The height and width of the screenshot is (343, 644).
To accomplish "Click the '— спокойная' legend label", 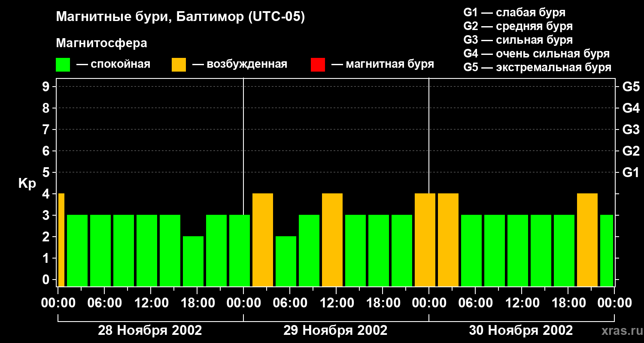I will tap(113, 64).
